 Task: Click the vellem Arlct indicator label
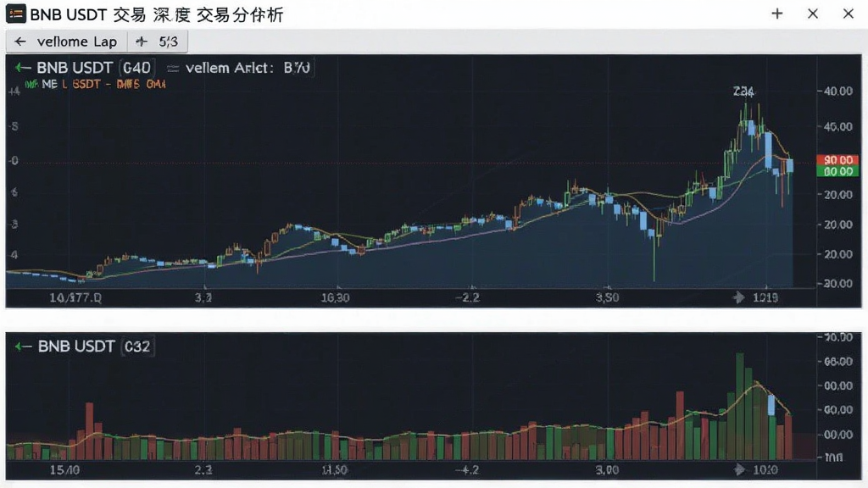coord(230,68)
